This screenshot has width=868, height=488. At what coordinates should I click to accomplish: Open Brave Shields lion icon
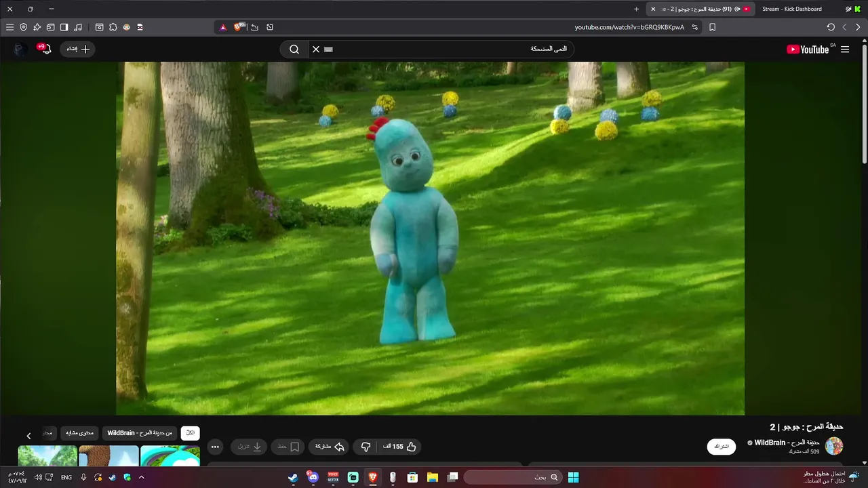coord(238,27)
